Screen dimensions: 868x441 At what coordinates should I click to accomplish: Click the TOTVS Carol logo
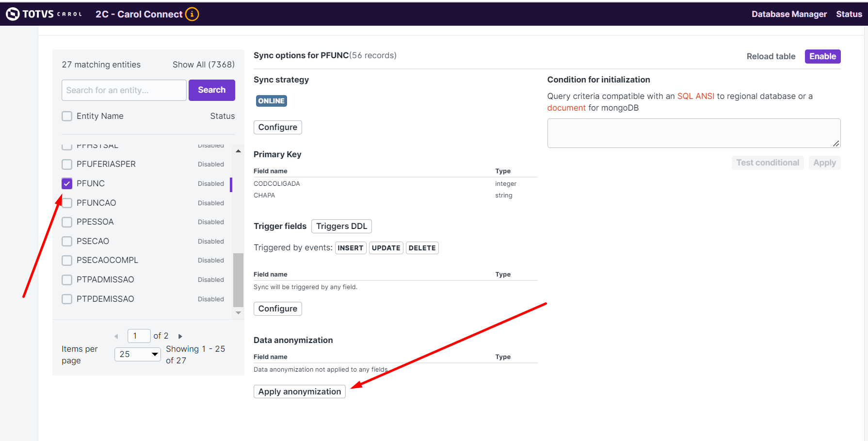[44, 14]
